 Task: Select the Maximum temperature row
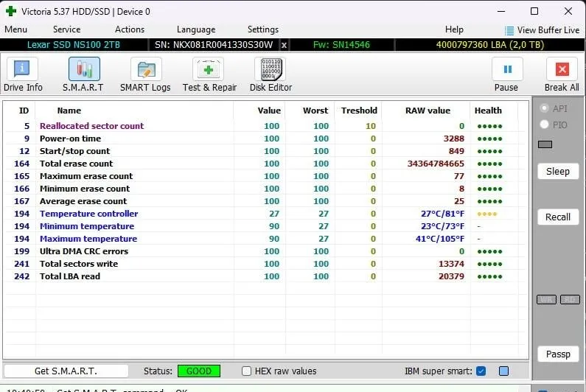click(265, 239)
